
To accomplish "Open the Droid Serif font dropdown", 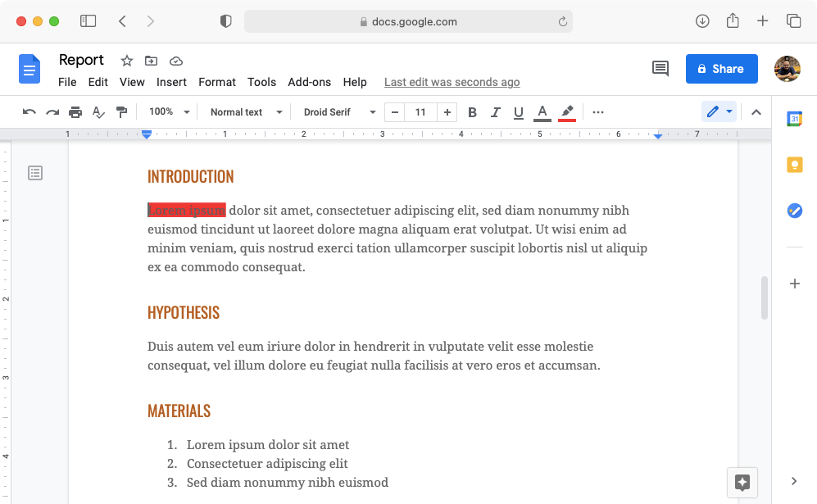I will point(336,111).
